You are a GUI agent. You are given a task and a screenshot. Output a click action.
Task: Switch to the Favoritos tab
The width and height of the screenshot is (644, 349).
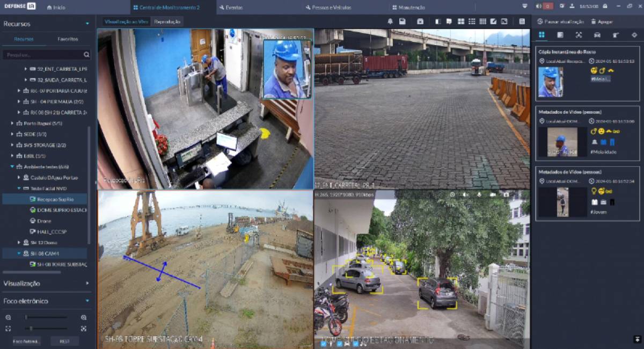tap(68, 39)
